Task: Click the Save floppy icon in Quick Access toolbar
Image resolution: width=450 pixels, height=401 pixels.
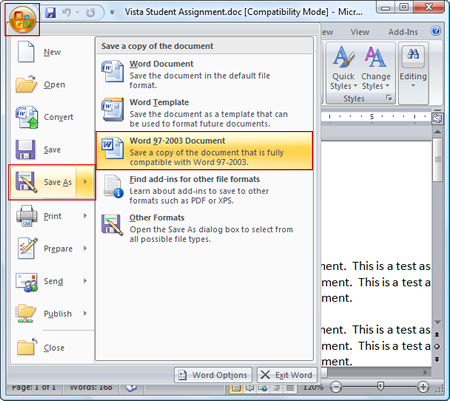Action: 50,13
